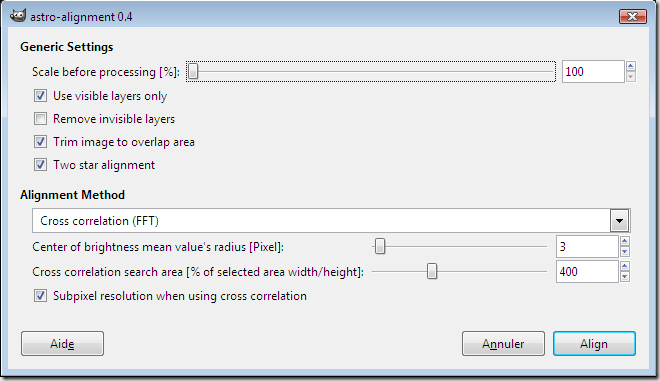Viewport: 660px width, 381px height.
Task: Click the GIMP Wilber icon in title bar
Action: pyautogui.click(x=18, y=16)
